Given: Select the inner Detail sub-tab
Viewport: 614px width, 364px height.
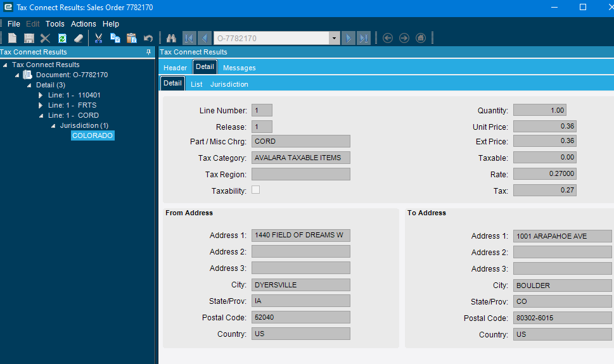Looking at the screenshot, I should point(173,84).
